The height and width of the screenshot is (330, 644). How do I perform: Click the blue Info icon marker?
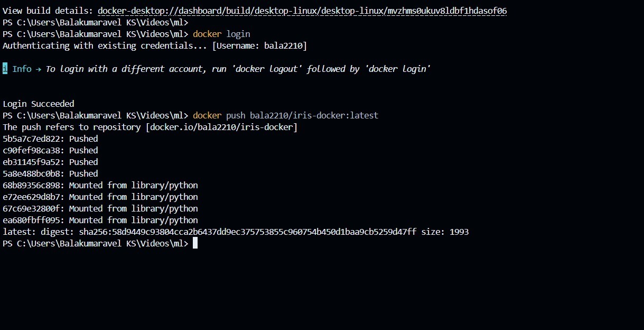coord(5,69)
